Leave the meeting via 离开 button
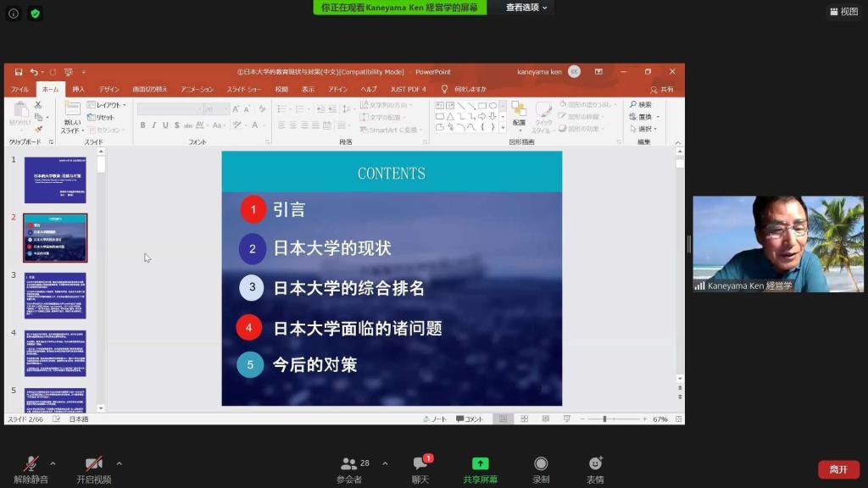Screen dimensions: 868x488 click(x=838, y=469)
